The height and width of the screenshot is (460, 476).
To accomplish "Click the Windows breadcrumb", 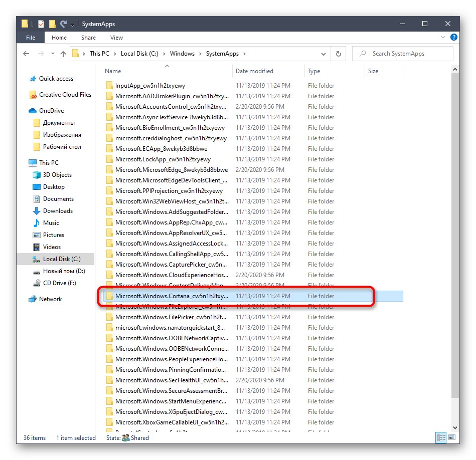I will click(182, 54).
